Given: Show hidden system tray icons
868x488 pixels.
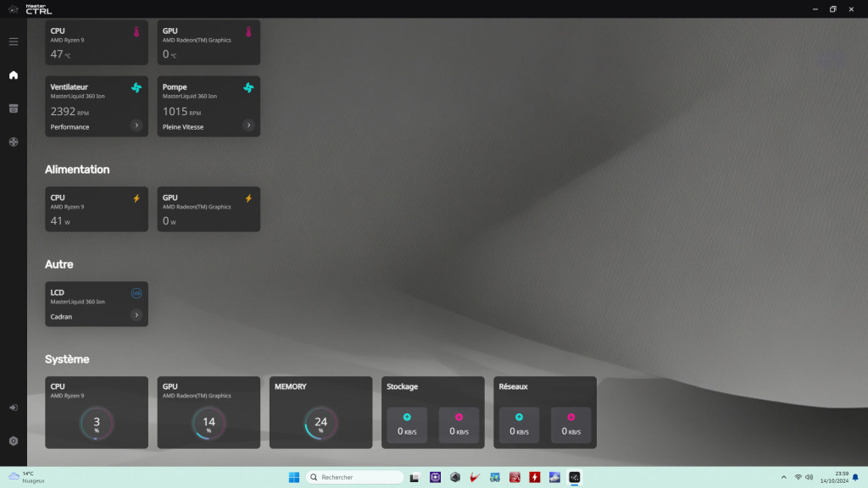Looking at the screenshot, I should pos(784,477).
